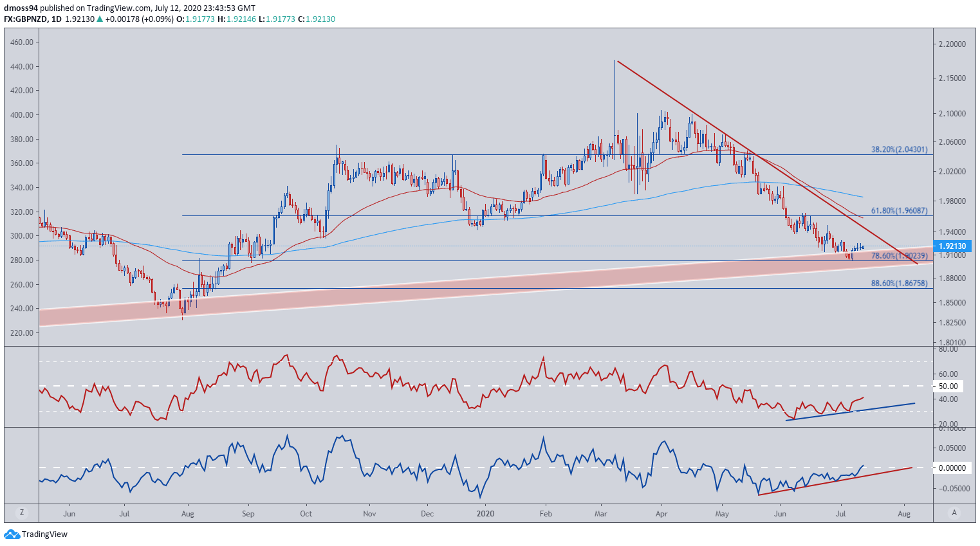The width and height of the screenshot is (980, 546).
Task: Open the TradingView link at bottom left
Action: coord(44,534)
